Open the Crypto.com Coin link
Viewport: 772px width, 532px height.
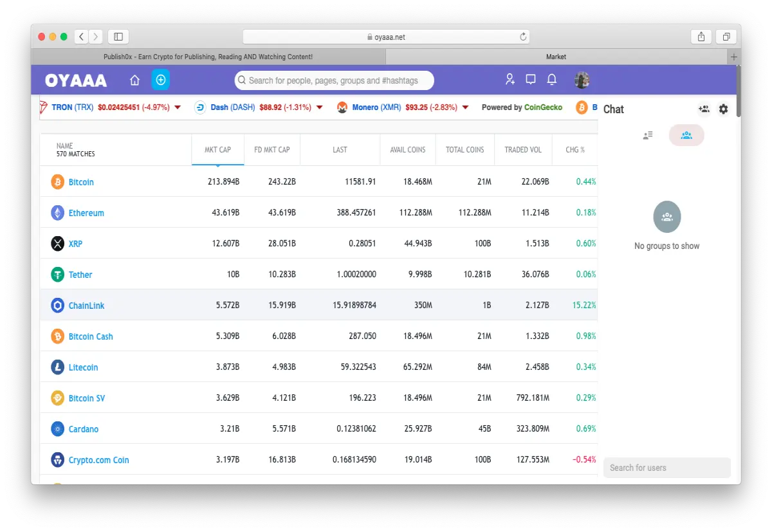click(98, 460)
